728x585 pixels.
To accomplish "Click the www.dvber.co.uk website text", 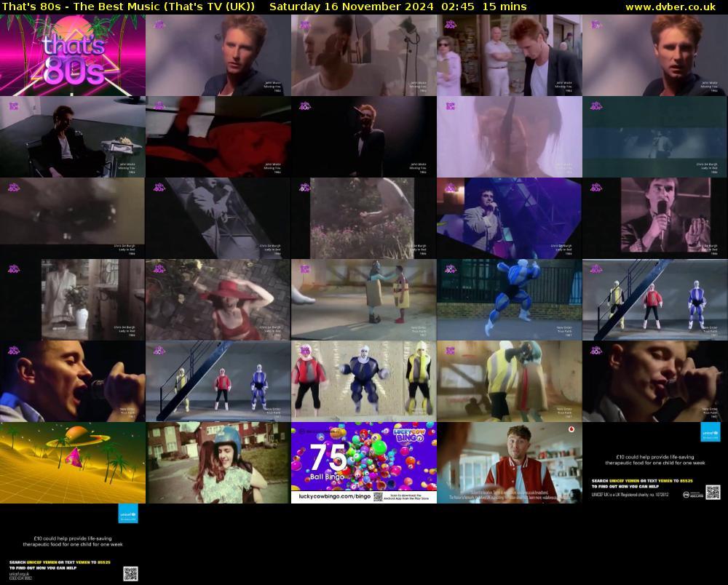I will [670, 7].
